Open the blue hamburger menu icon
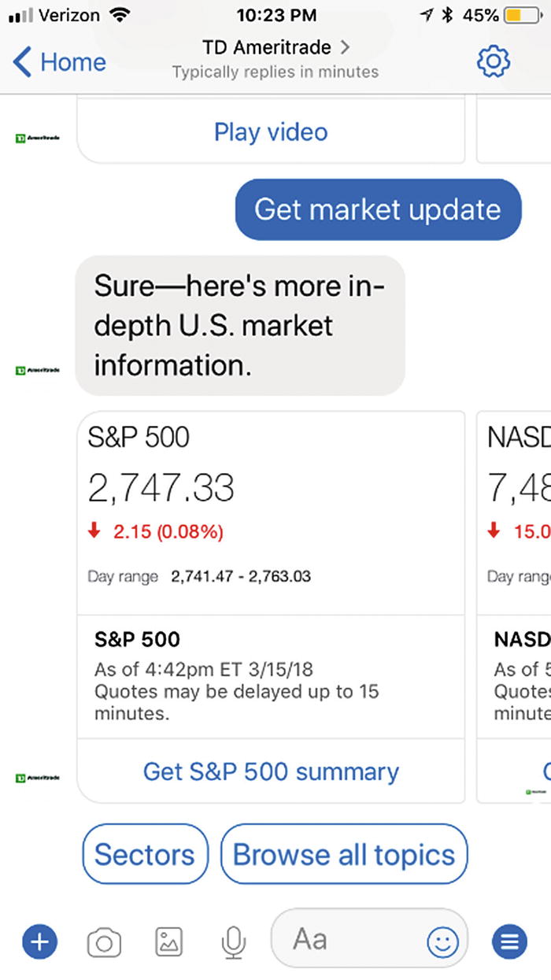This screenshot has height=980, width=551. pyautogui.click(x=509, y=941)
